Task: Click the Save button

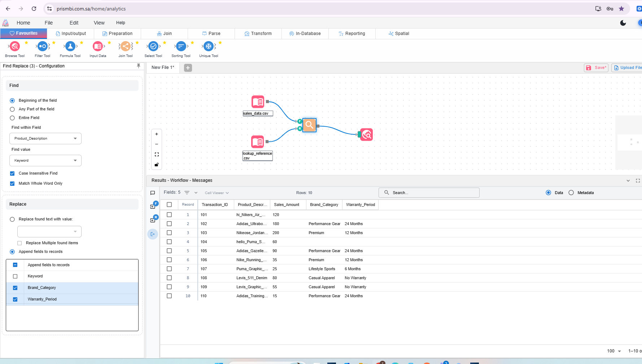Action: coord(596,68)
